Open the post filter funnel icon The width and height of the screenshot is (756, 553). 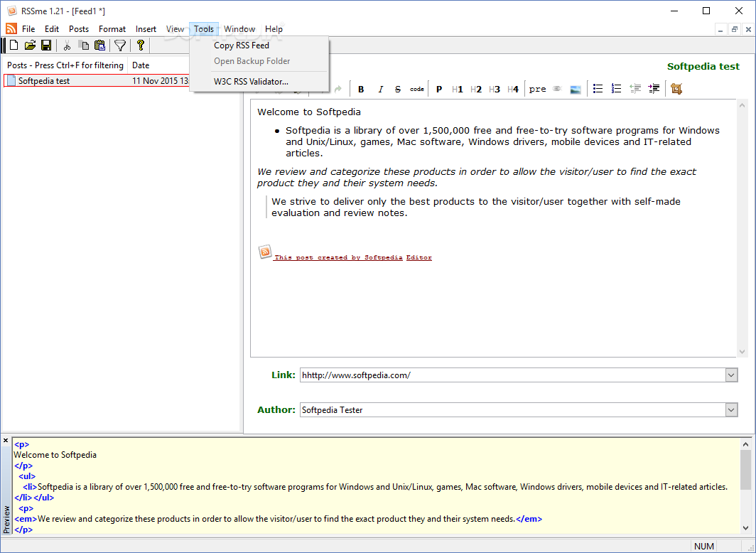[120, 45]
